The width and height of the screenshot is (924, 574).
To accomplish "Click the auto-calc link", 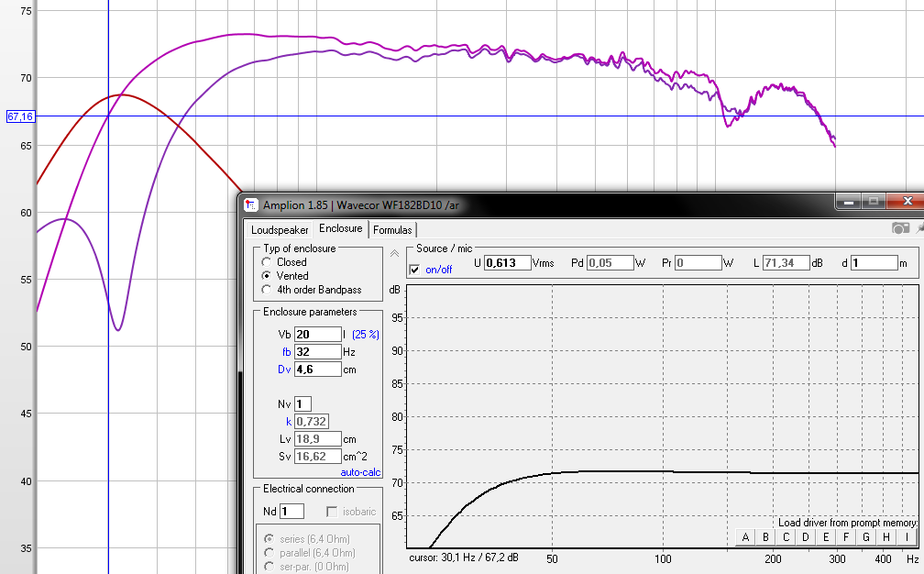I will click(x=360, y=472).
